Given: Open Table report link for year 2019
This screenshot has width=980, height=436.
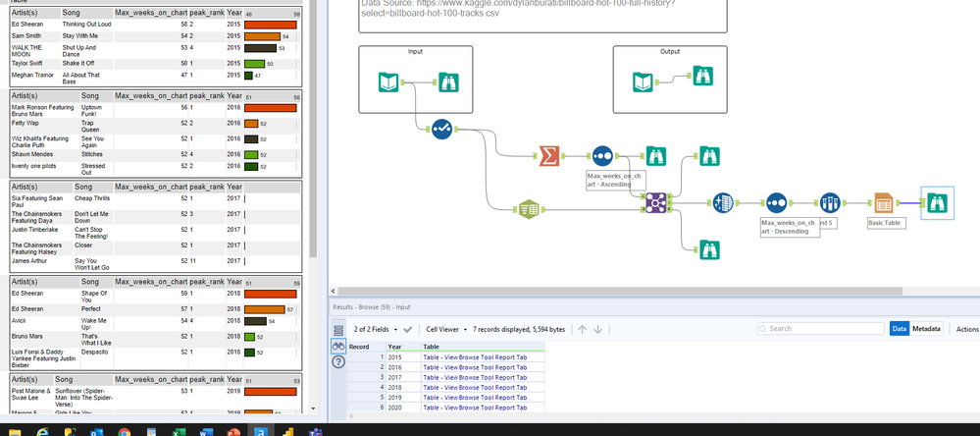Looking at the screenshot, I should (475, 398).
